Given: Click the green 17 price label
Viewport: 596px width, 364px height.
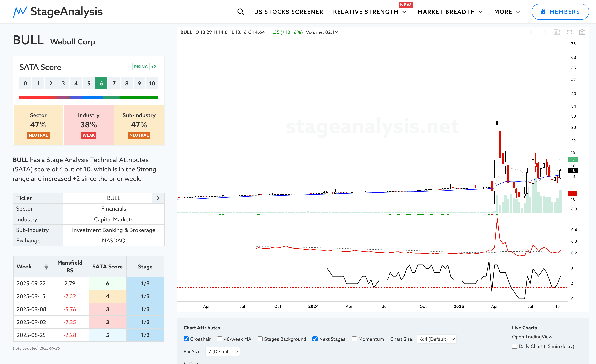Looking at the screenshot, I should pyautogui.click(x=573, y=159).
